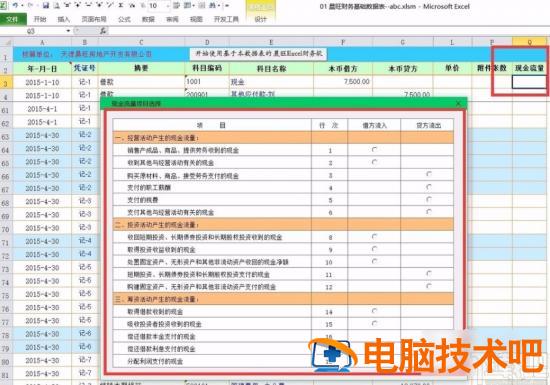Click the 现金流量 header cell
550x385 pixels.
[529, 68]
